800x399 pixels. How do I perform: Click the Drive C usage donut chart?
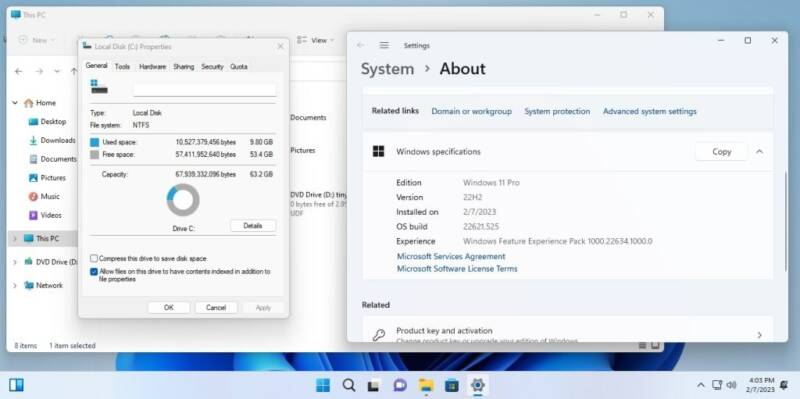click(x=183, y=200)
